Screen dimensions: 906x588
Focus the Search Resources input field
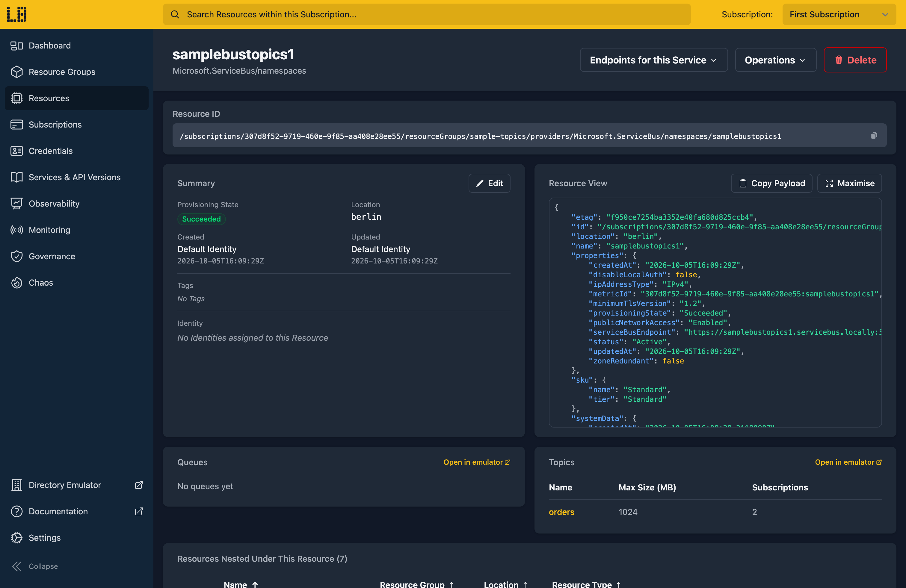[x=427, y=14]
